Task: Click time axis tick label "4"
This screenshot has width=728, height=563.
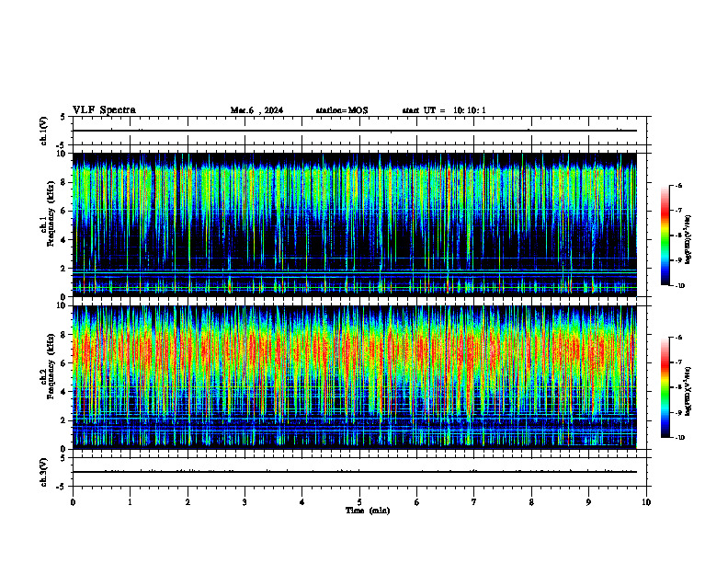Action: coord(301,502)
